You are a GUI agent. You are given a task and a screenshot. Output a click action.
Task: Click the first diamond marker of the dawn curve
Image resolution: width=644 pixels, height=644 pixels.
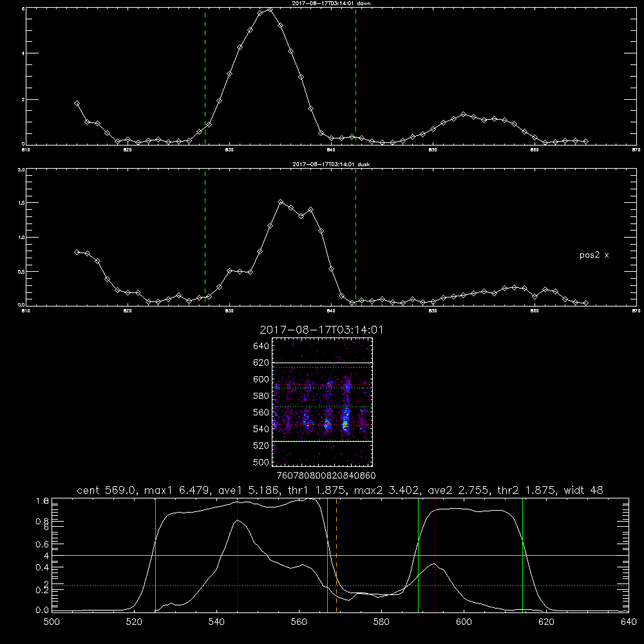tap(77, 104)
